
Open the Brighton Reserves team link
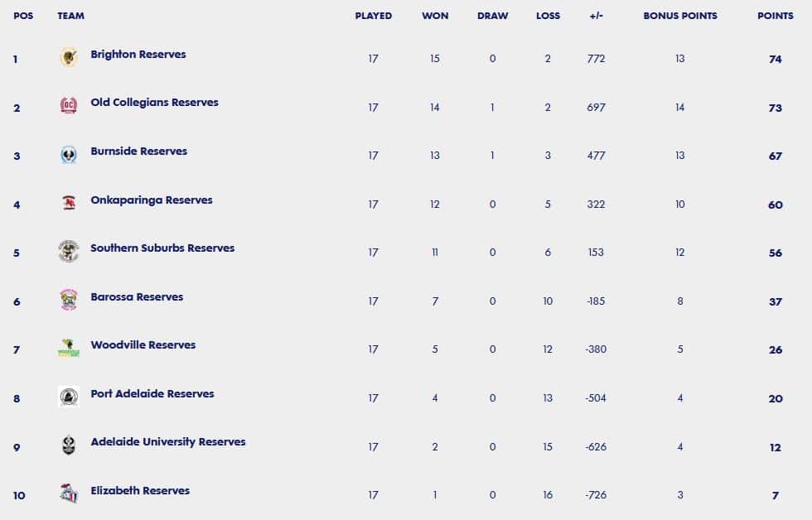(138, 55)
